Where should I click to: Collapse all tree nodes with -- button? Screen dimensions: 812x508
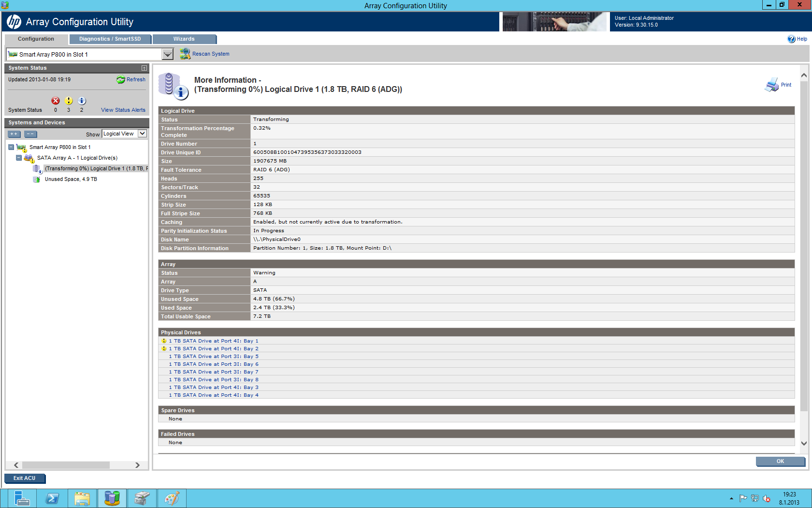pos(30,134)
